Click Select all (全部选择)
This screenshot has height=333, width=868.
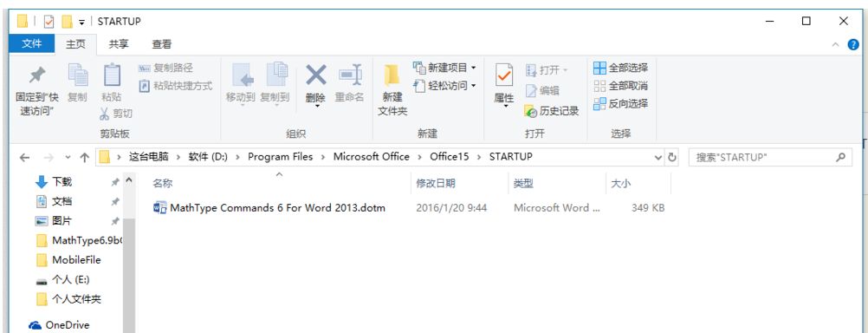620,69
